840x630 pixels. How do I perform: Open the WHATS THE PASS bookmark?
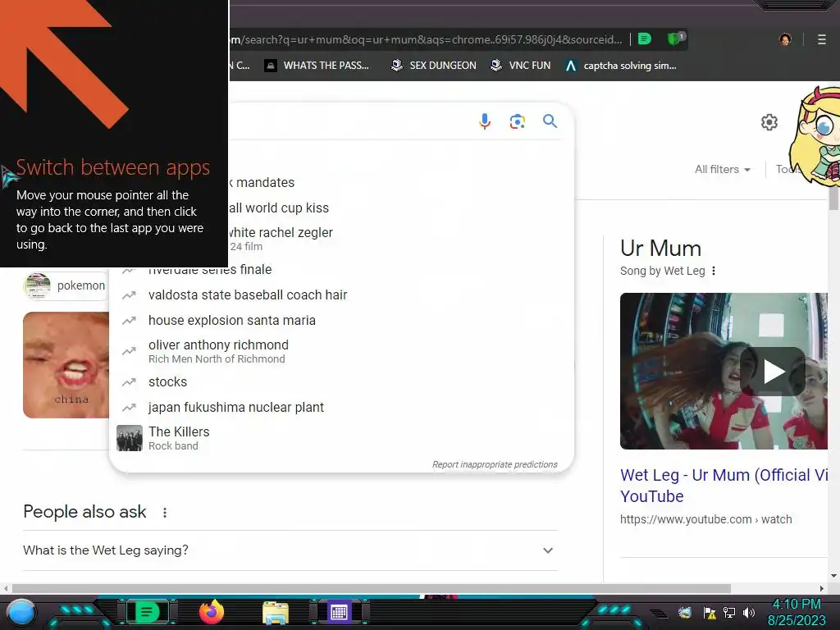(317, 66)
